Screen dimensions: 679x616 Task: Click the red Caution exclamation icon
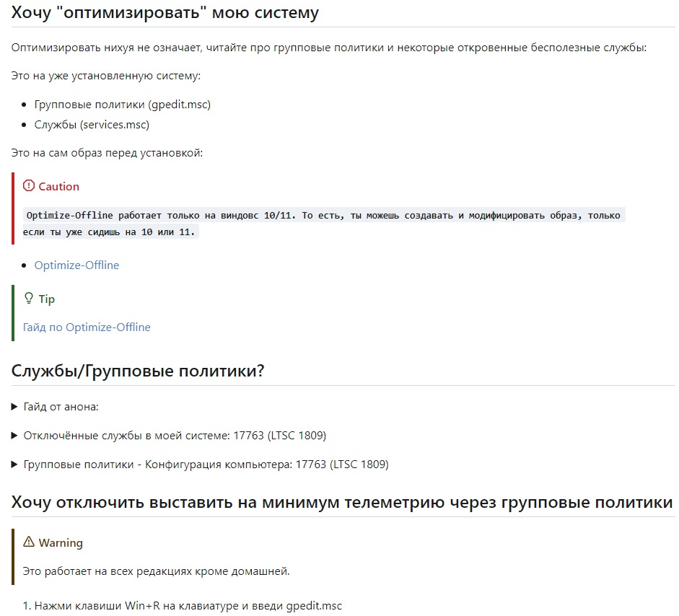click(29, 185)
